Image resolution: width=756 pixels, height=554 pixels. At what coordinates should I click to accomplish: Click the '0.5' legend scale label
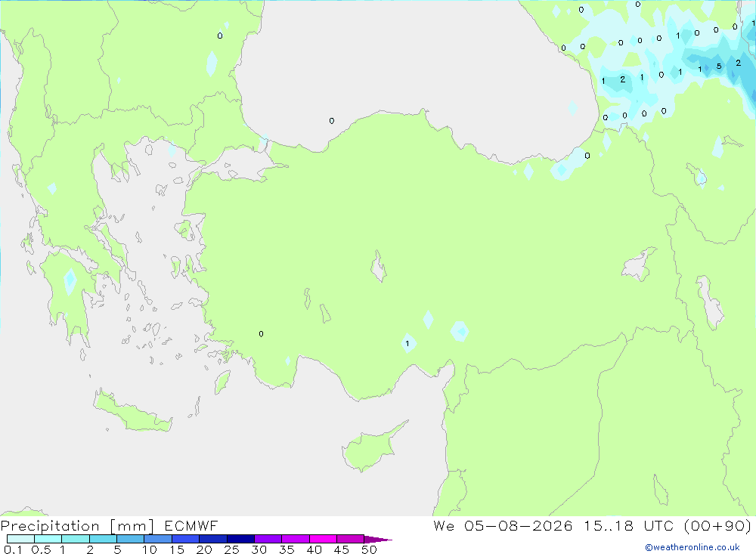pyautogui.click(x=41, y=549)
